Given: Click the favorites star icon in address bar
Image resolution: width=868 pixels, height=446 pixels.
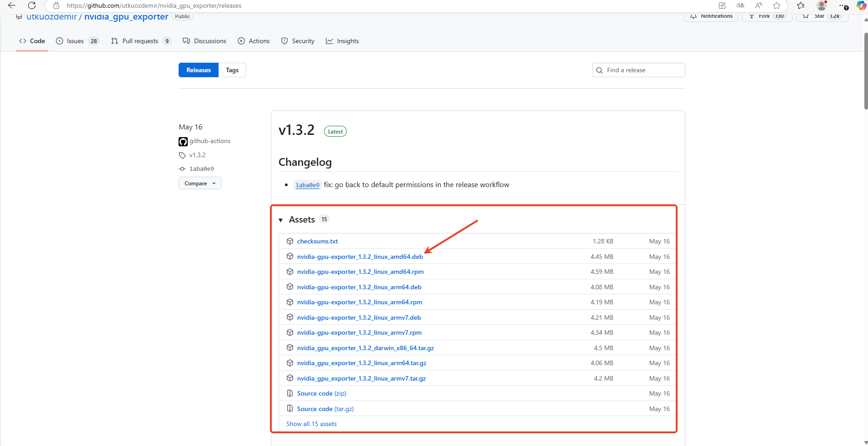Looking at the screenshot, I should click(777, 5).
